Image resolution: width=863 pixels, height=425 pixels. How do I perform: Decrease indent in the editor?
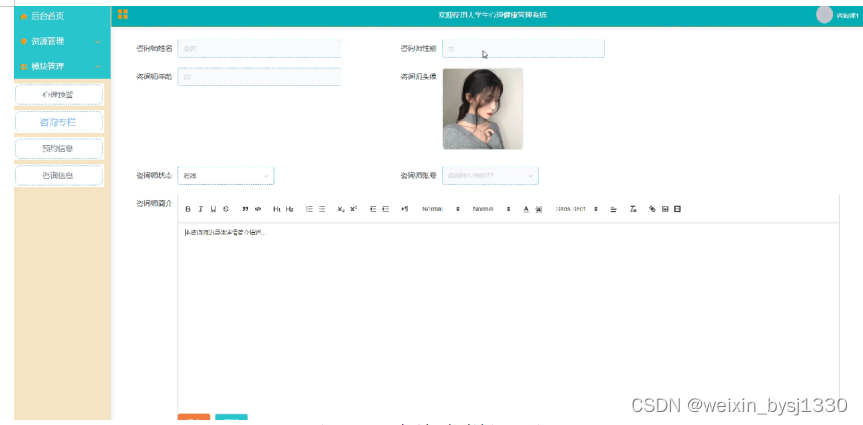(373, 209)
